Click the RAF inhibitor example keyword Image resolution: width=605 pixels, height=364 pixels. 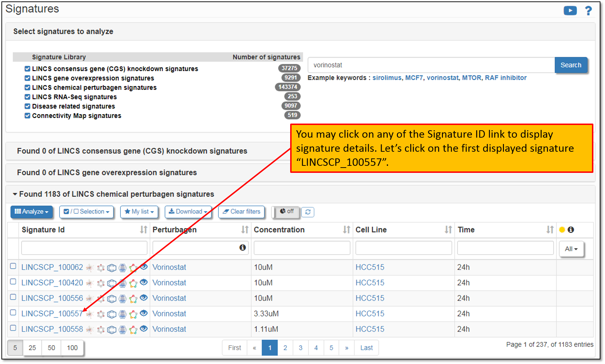[x=506, y=78]
